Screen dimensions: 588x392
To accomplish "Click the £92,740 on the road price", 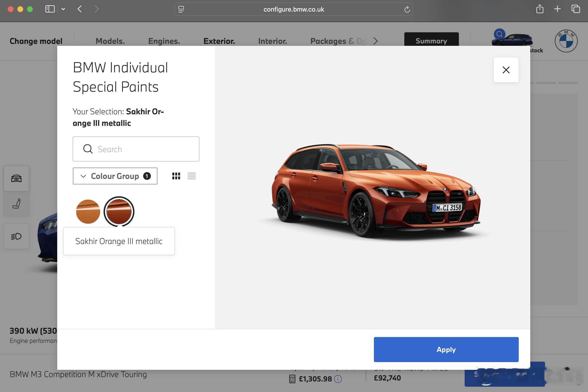I will [387, 378].
